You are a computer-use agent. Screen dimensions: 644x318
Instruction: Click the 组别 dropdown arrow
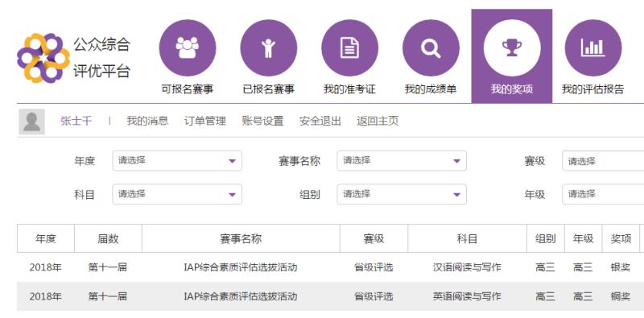[456, 195]
